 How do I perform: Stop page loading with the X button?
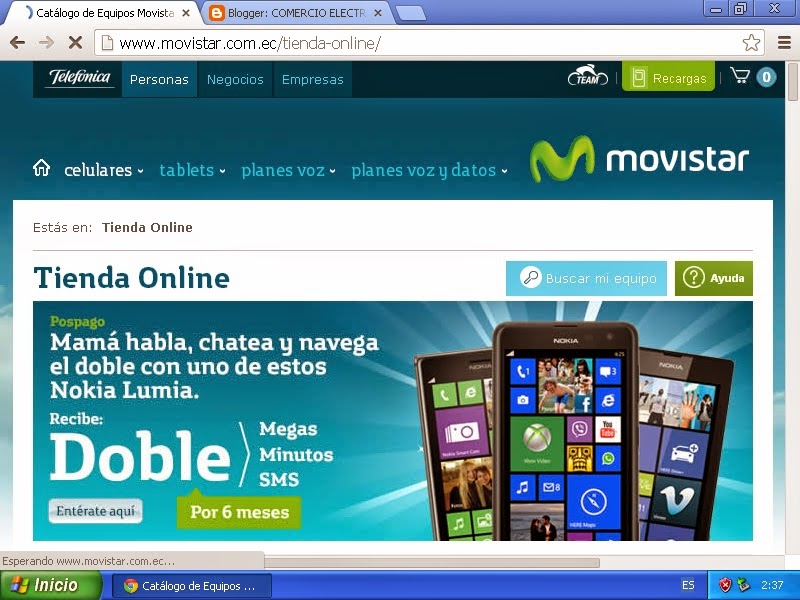click(x=76, y=43)
